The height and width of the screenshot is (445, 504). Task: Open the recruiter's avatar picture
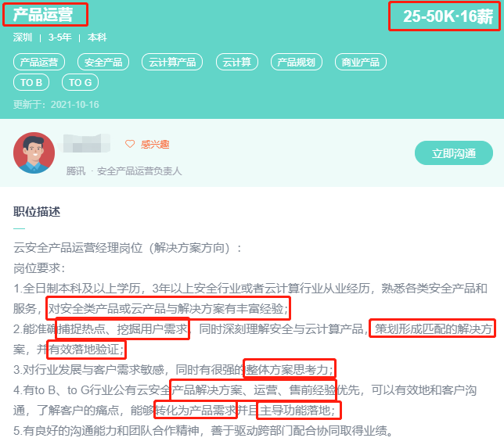click(34, 153)
